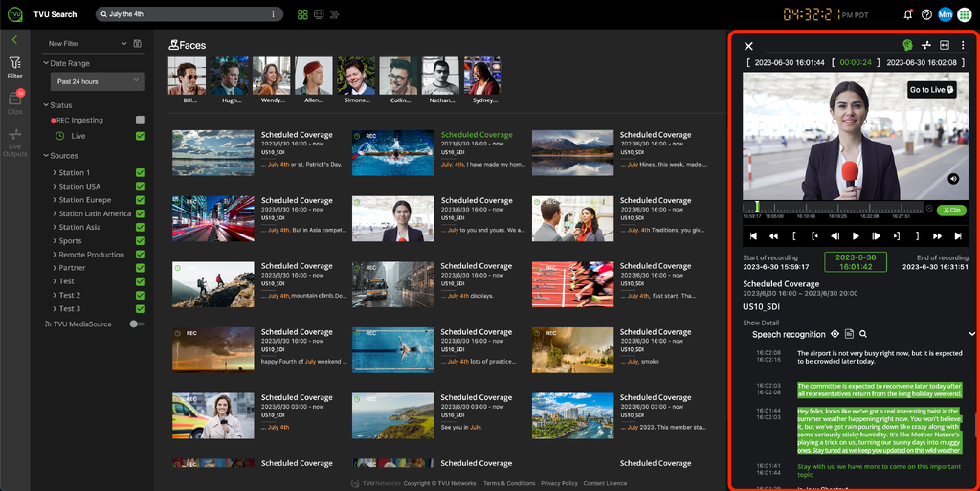The height and width of the screenshot is (491, 980).
Task: Open the Clips panel in sidebar
Action: (x=15, y=100)
